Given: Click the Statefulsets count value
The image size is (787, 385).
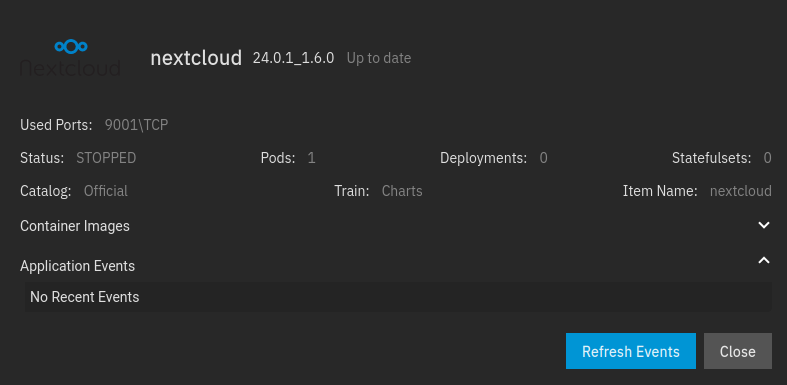Looking at the screenshot, I should (767, 158).
